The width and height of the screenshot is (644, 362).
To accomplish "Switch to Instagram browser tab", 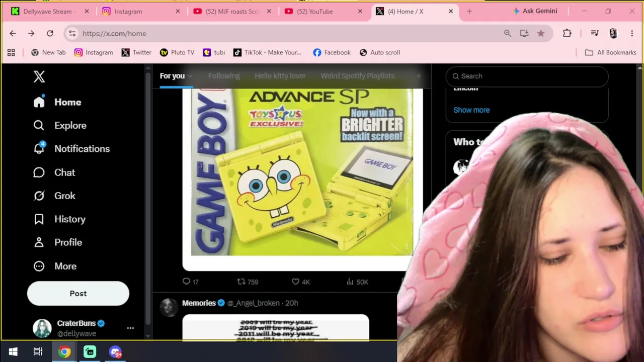I will (141, 11).
